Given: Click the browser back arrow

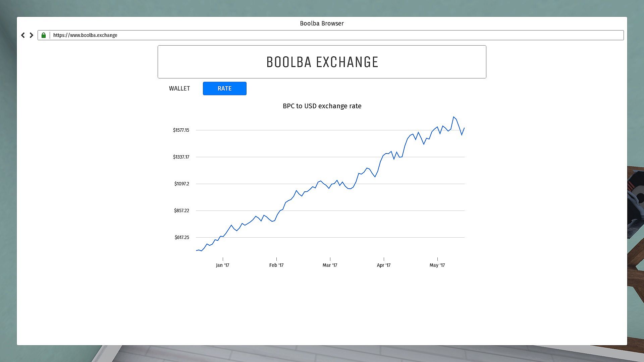Looking at the screenshot, I should [23, 35].
